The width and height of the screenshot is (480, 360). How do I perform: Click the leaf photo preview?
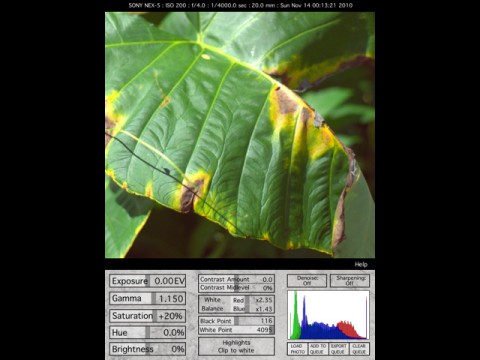240,135
